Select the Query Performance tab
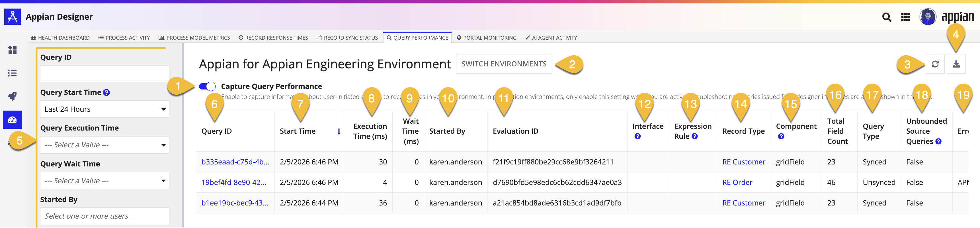The height and width of the screenshot is (228, 980). [x=417, y=38]
